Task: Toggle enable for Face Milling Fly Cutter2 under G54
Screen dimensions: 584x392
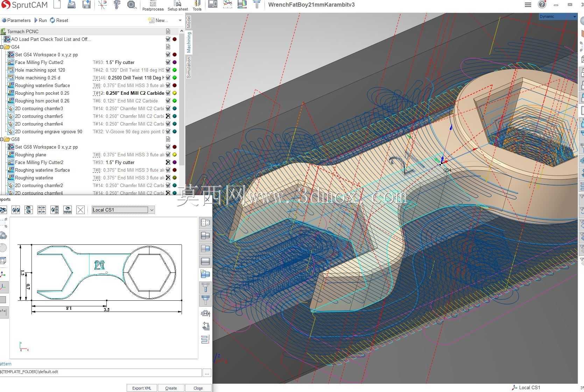Action: [168, 62]
